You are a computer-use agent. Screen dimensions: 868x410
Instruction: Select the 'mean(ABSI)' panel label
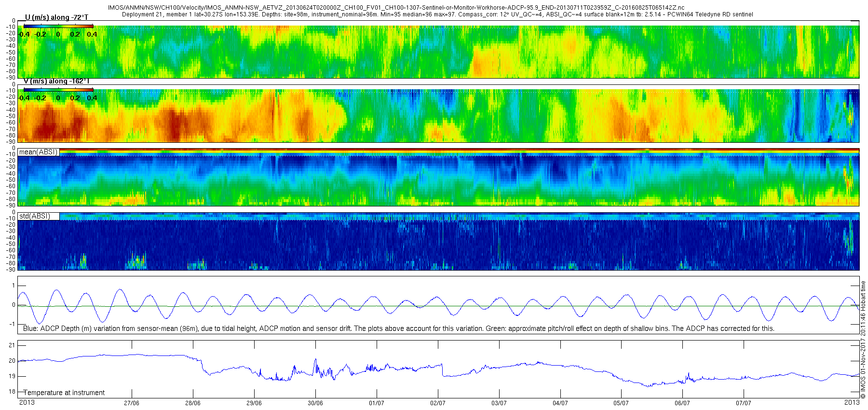coord(39,152)
